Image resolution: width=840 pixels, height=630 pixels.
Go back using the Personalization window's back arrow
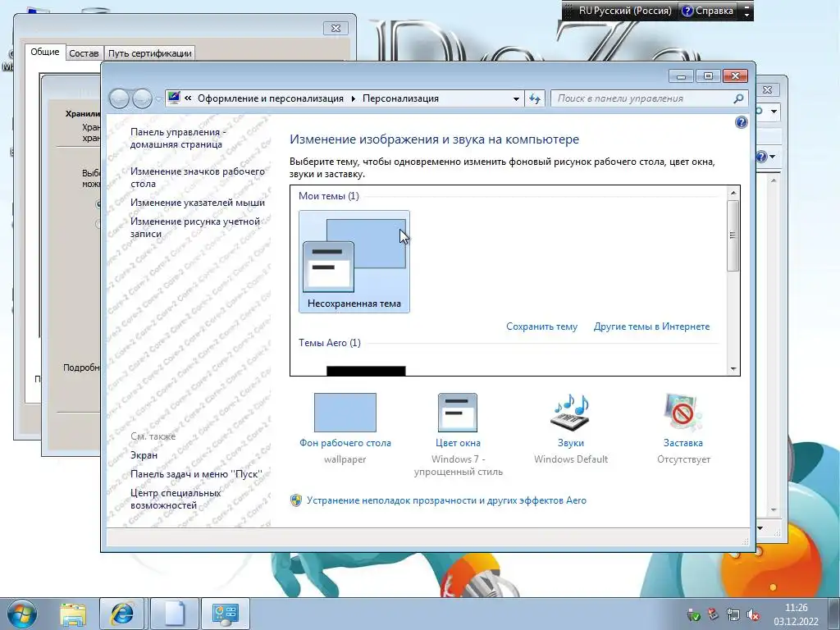[x=119, y=98]
